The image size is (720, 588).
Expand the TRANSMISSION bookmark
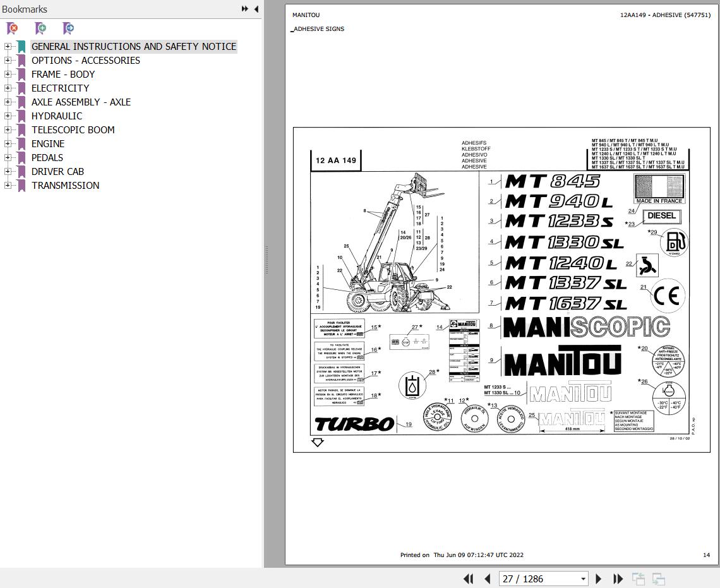click(8, 186)
